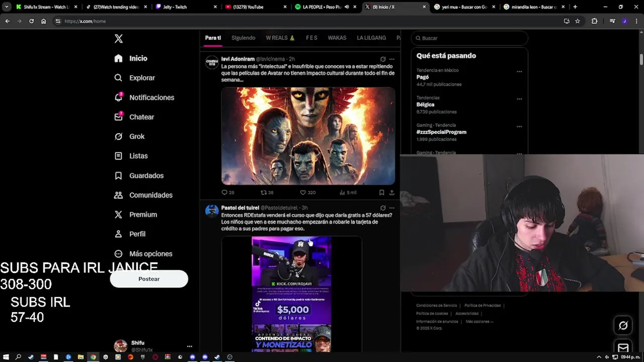Launch Grok from the sidebar

click(x=129, y=136)
